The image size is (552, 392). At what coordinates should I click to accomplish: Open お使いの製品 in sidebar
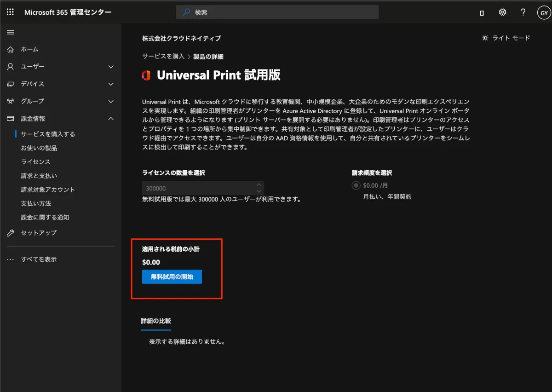click(x=39, y=148)
